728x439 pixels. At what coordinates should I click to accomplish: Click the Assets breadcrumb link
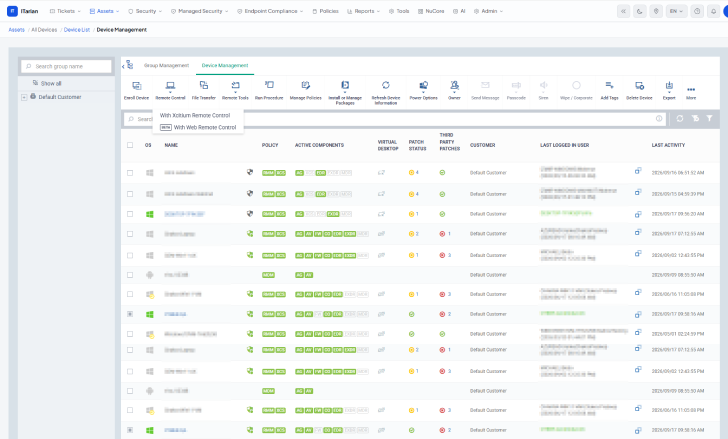17,30
